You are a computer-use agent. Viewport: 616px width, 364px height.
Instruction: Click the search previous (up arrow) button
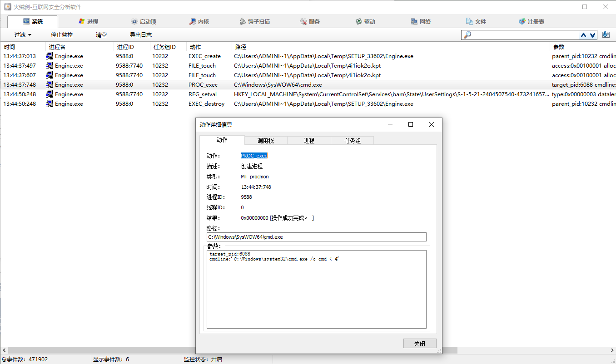583,35
